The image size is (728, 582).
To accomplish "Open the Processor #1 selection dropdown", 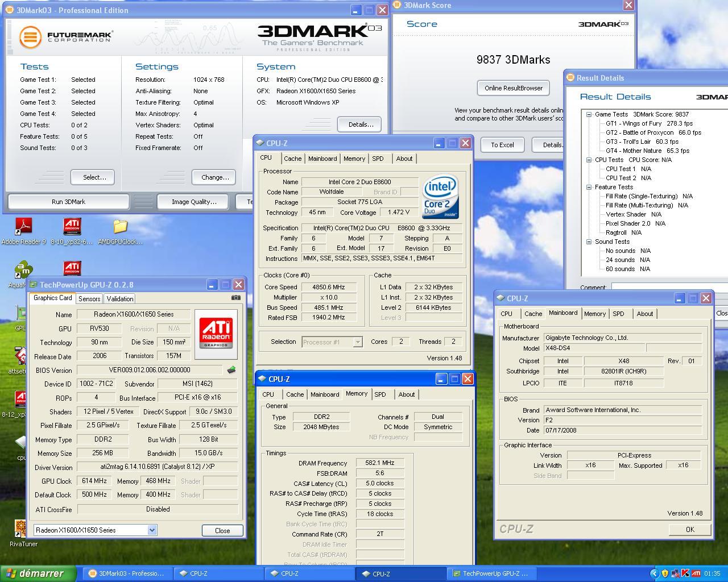I will coord(358,342).
